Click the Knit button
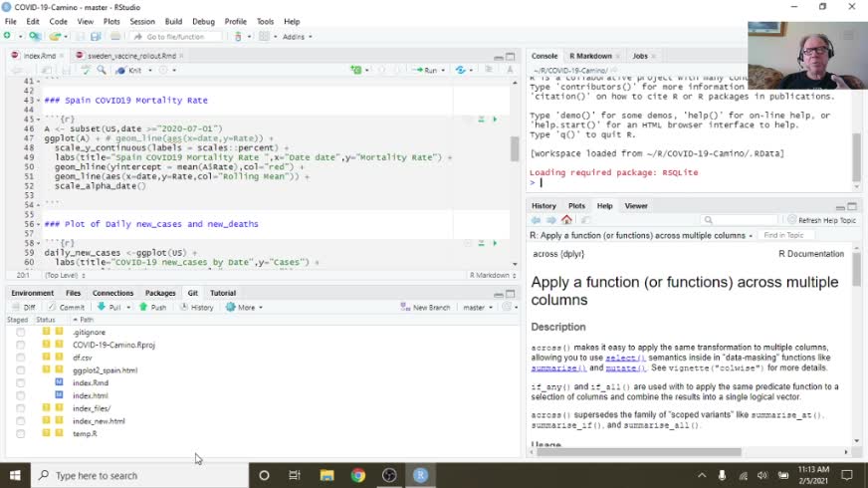868x488 pixels. click(x=130, y=71)
